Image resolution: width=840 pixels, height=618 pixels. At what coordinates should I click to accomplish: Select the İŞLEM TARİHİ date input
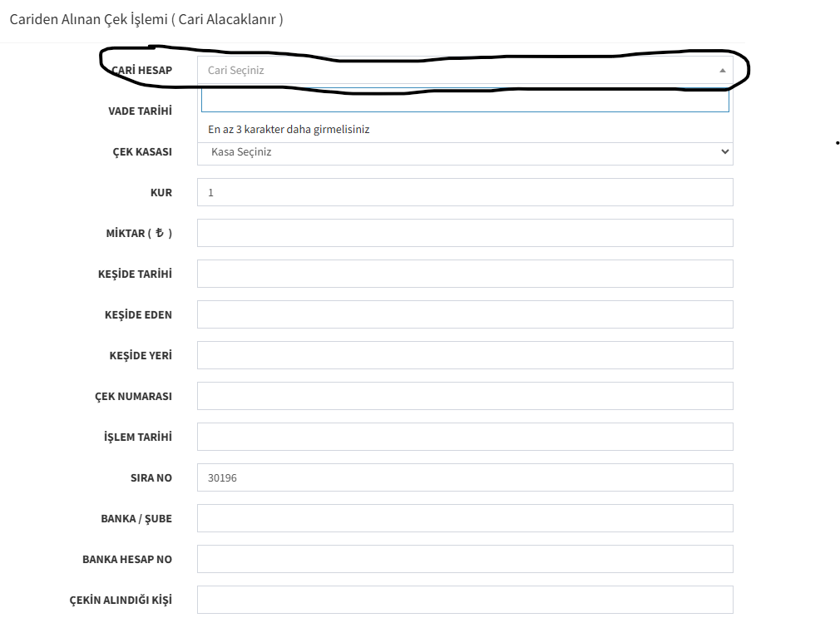click(x=464, y=437)
